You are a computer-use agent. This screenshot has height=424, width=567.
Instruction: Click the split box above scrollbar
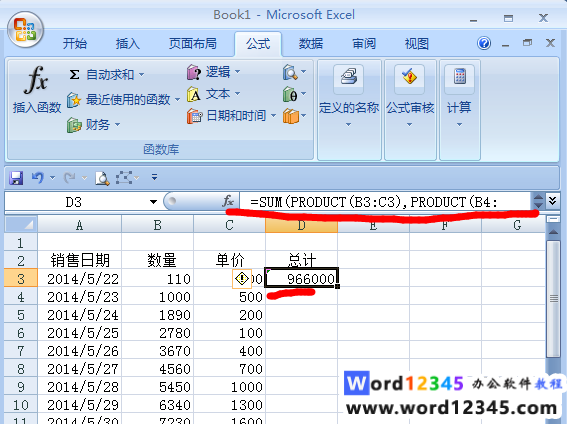click(553, 219)
